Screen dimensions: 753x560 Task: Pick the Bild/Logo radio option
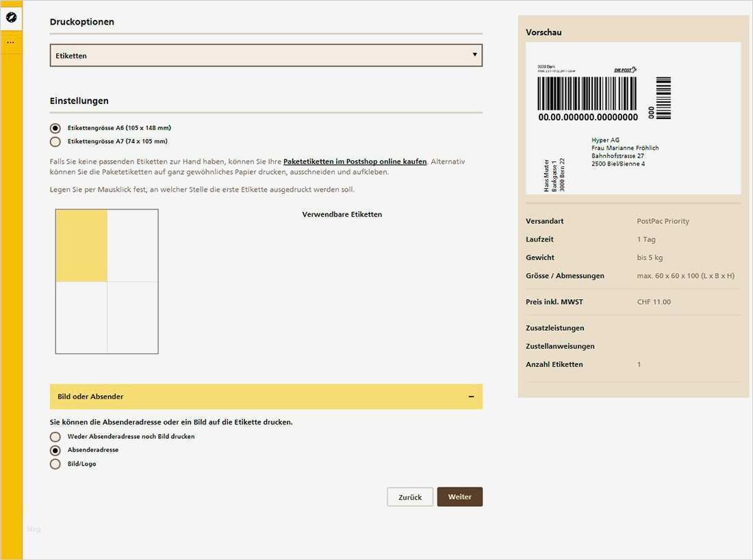coord(55,464)
